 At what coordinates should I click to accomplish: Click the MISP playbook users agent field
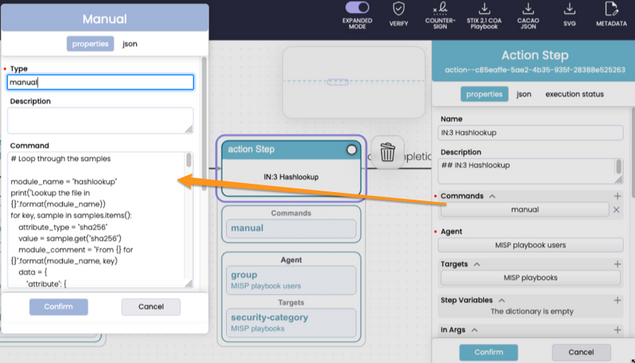[530, 245]
